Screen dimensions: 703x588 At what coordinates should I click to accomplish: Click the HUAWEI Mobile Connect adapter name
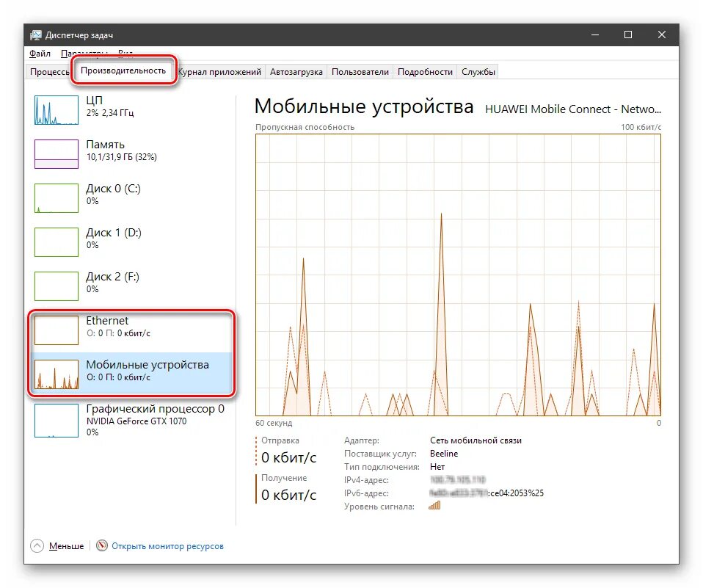573,109
